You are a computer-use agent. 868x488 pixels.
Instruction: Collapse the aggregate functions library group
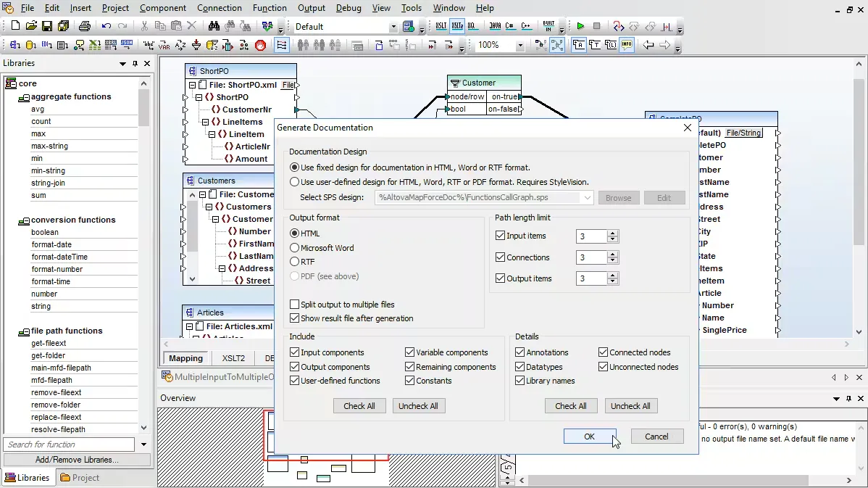click(24, 97)
